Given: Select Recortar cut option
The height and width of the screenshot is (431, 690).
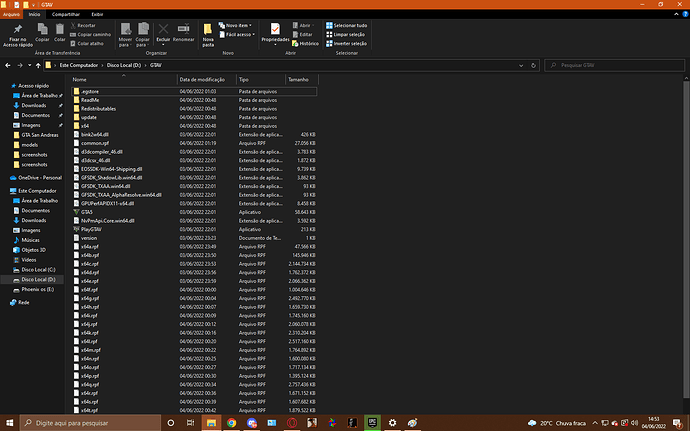Looking at the screenshot, I should pyautogui.click(x=83, y=26).
